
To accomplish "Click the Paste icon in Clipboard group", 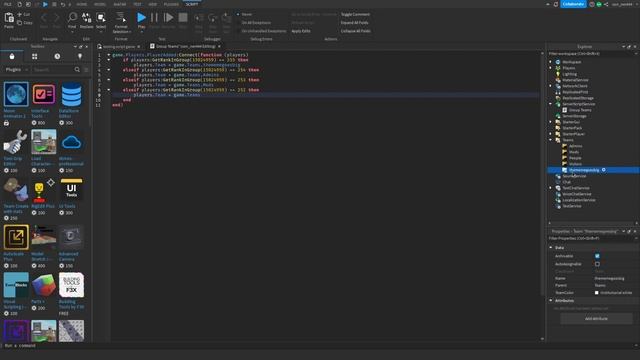I will pos(9,18).
